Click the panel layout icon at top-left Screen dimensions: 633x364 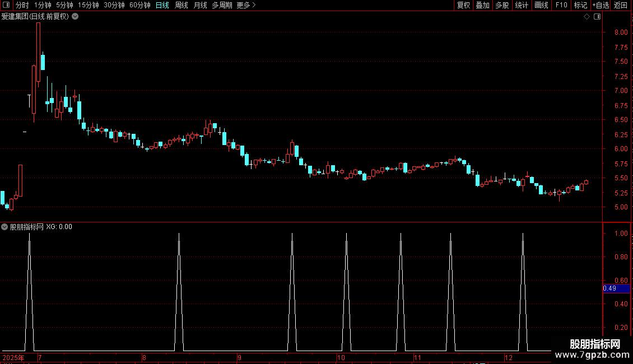coord(6,5)
